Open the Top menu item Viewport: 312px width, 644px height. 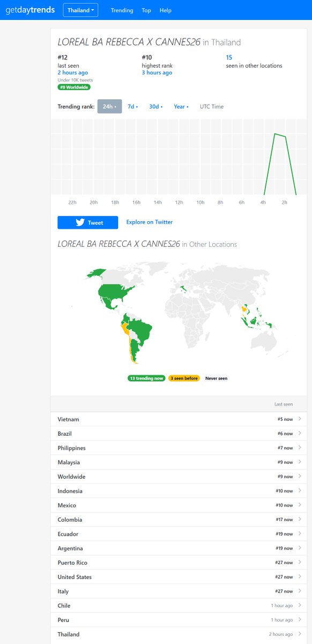[x=146, y=10]
